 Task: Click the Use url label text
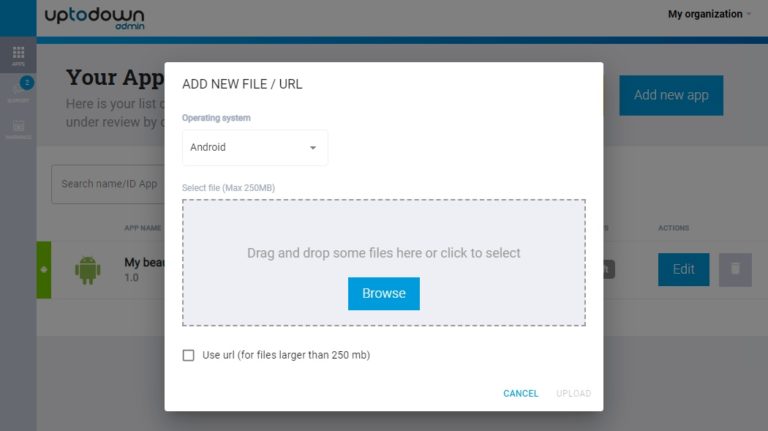286,355
